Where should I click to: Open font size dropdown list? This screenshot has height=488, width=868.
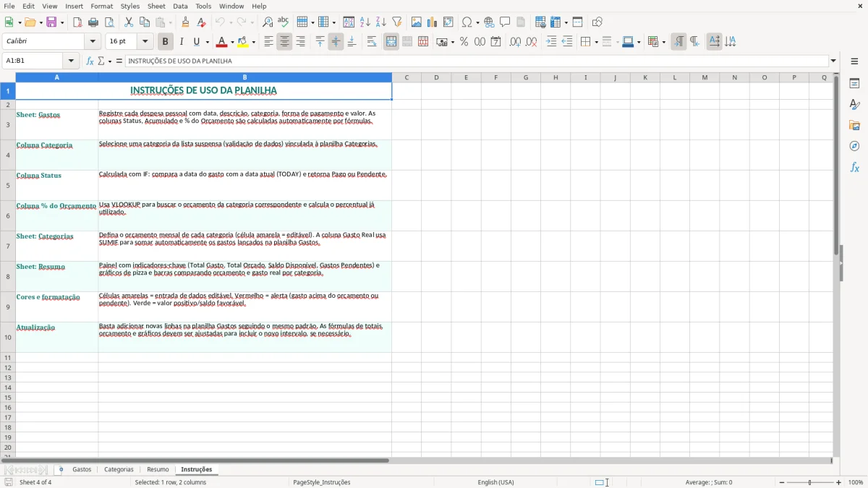click(x=145, y=42)
